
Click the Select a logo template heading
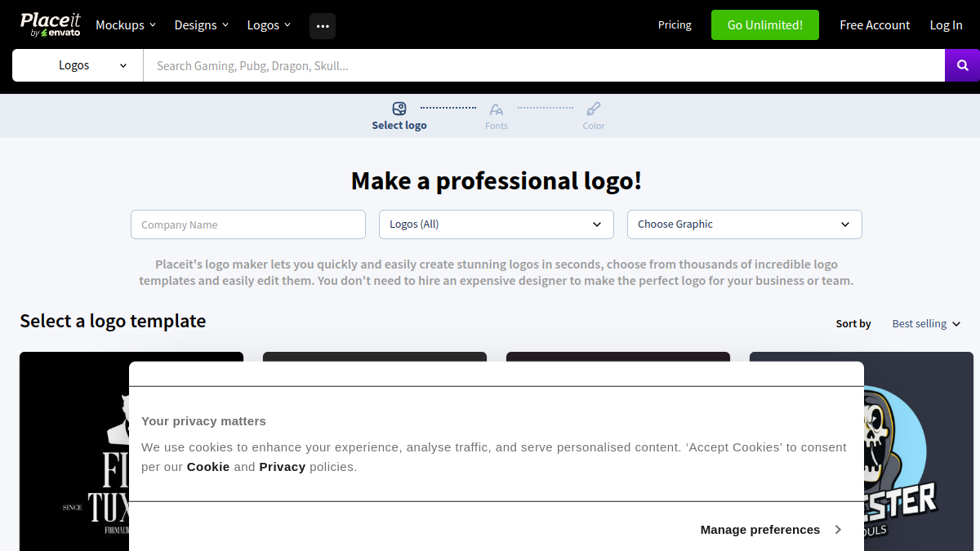pyautogui.click(x=113, y=322)
